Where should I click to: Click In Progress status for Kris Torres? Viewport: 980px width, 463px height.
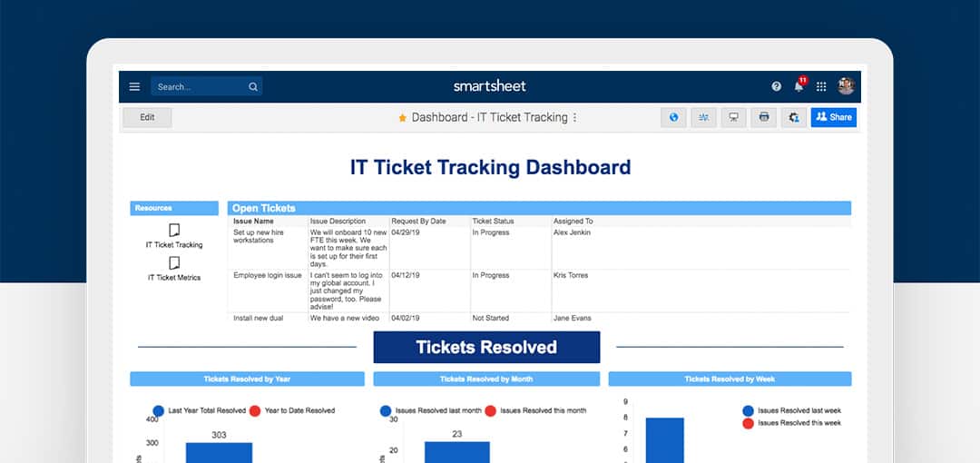(511, 291)
